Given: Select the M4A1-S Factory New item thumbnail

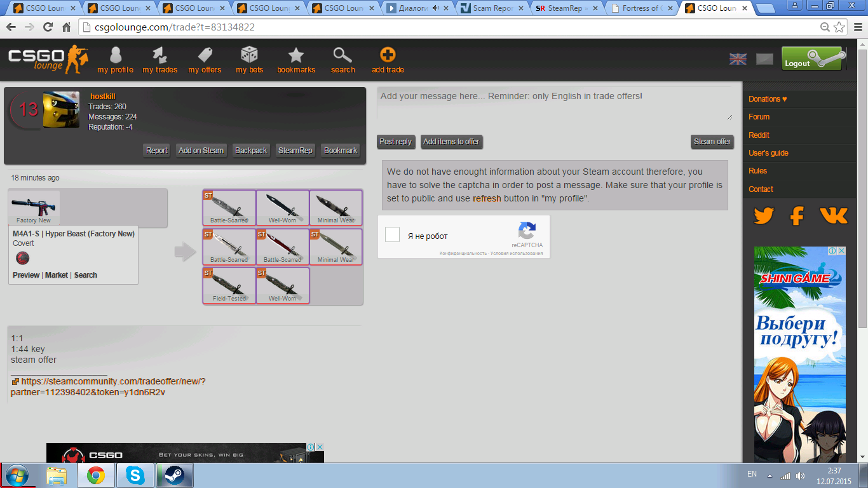Looking at the screenshot, I should (34, 208).
